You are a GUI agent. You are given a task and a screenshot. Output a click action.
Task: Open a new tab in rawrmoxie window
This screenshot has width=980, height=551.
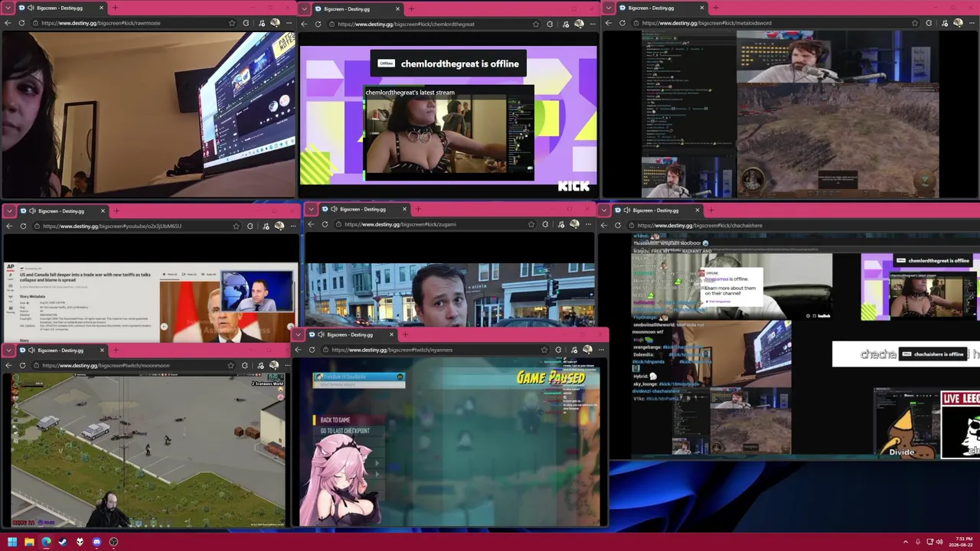tap(115, 8)
